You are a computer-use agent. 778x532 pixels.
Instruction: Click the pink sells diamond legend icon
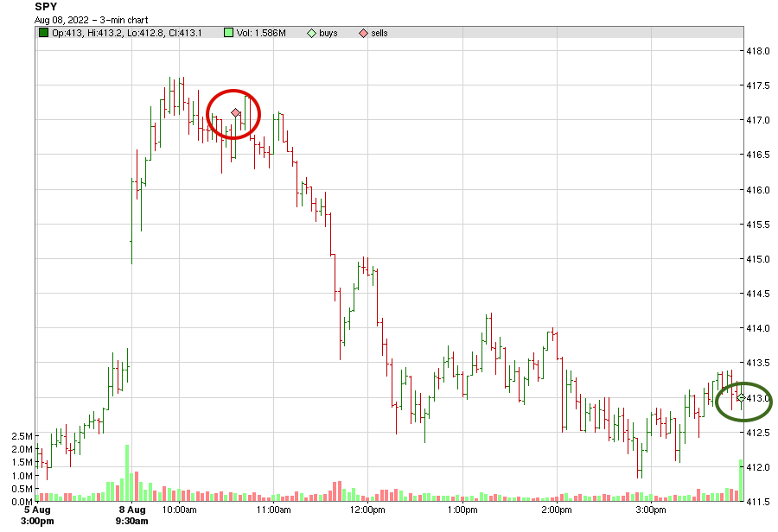tap(364, 33)
